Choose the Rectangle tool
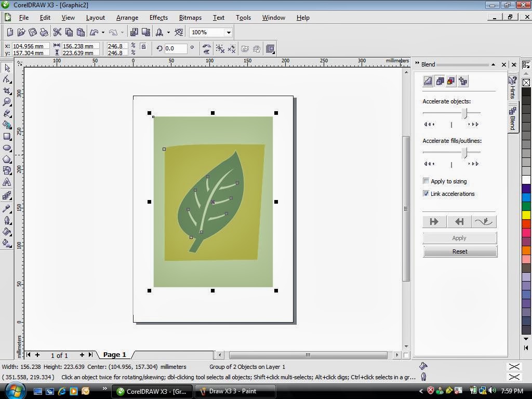Viewport: 532px width, 399px height. point(7,136)
